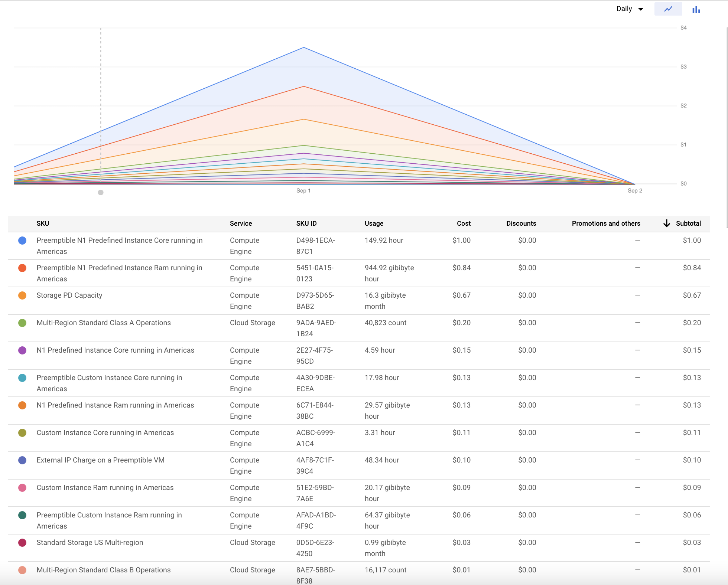728x585 pixels.
Task: Click the Cost column header
Action: point(464,223)
